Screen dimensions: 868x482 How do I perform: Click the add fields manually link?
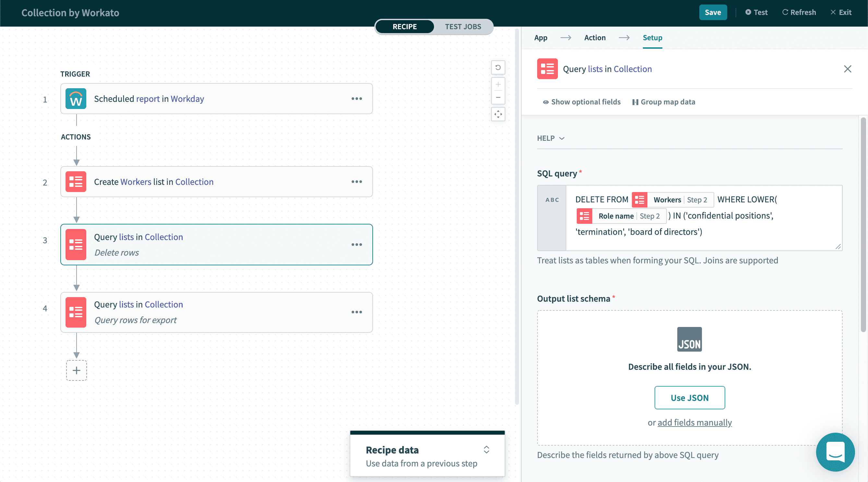coord(694,422)
